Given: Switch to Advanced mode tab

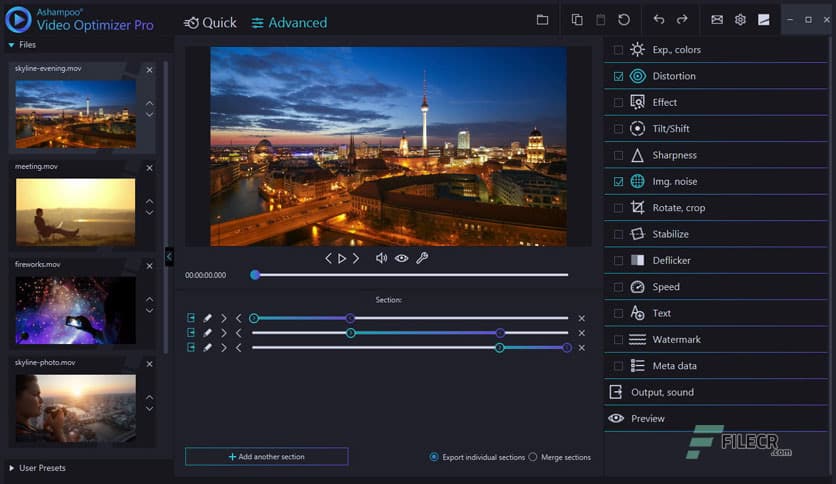Looking at the screenshot, I should (290, 22).
